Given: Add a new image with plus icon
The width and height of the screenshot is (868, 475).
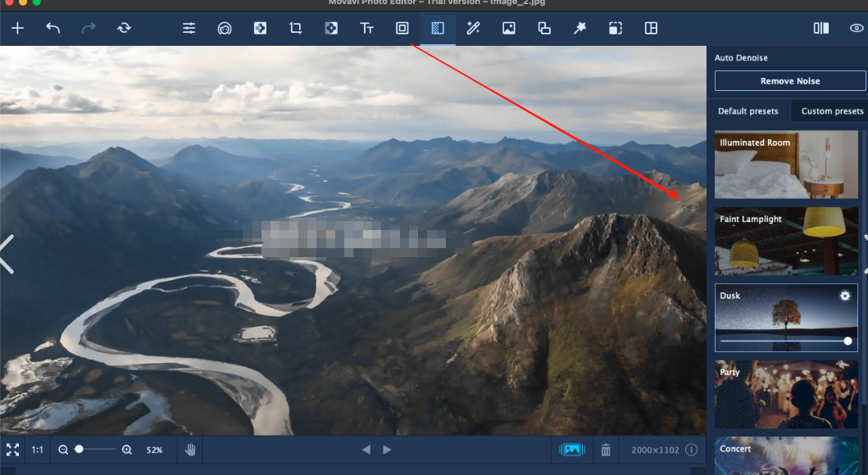Looking at the screenshot, I should (x=18, y=28).
